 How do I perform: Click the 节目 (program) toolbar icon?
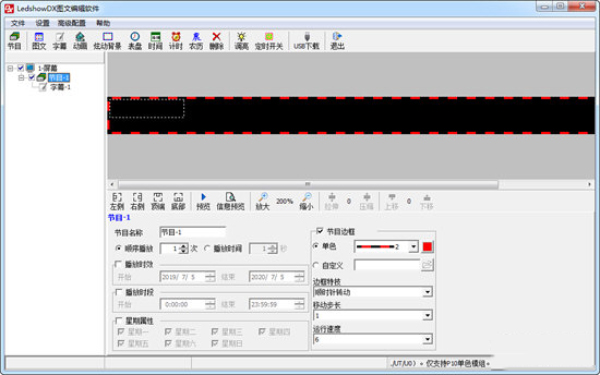(x=14, y=41)
